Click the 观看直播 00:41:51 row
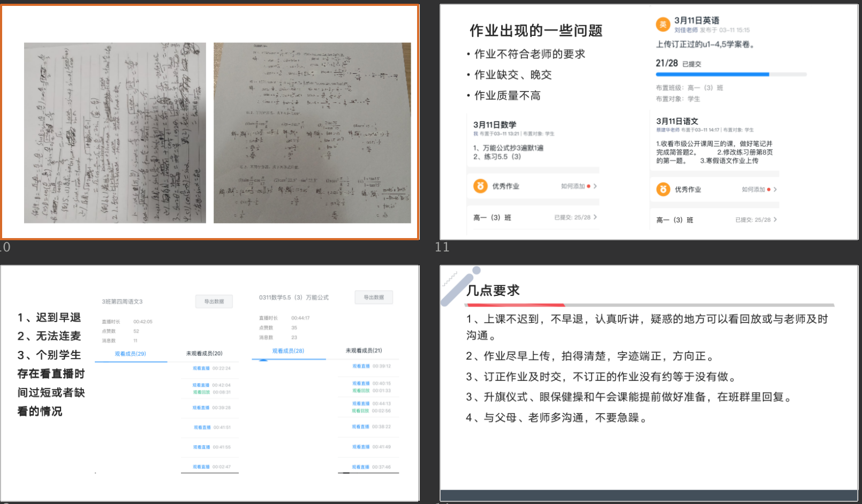The width and height of the screenshot is (862, 504). click(211, 427)
